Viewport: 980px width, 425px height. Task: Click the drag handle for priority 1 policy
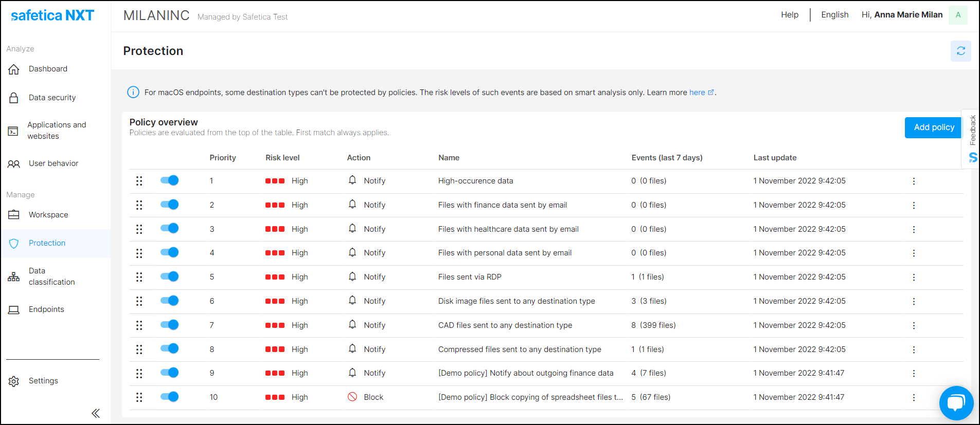click(139, 181)
